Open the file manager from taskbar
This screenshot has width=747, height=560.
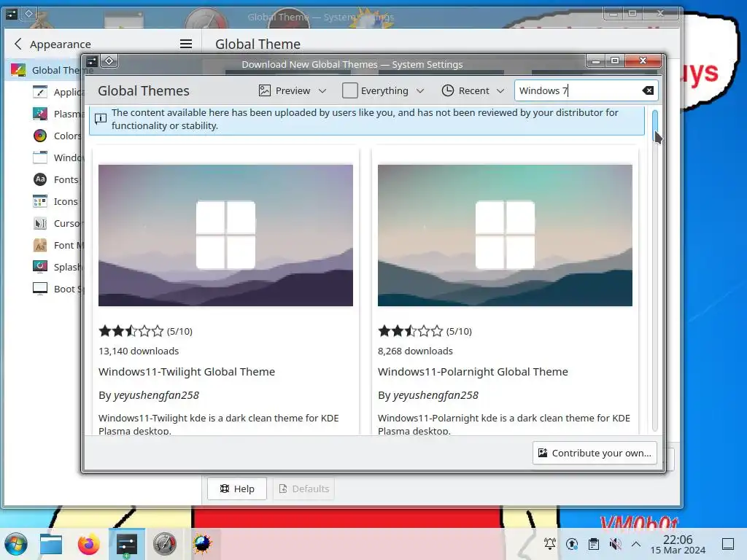coord(51,544)
